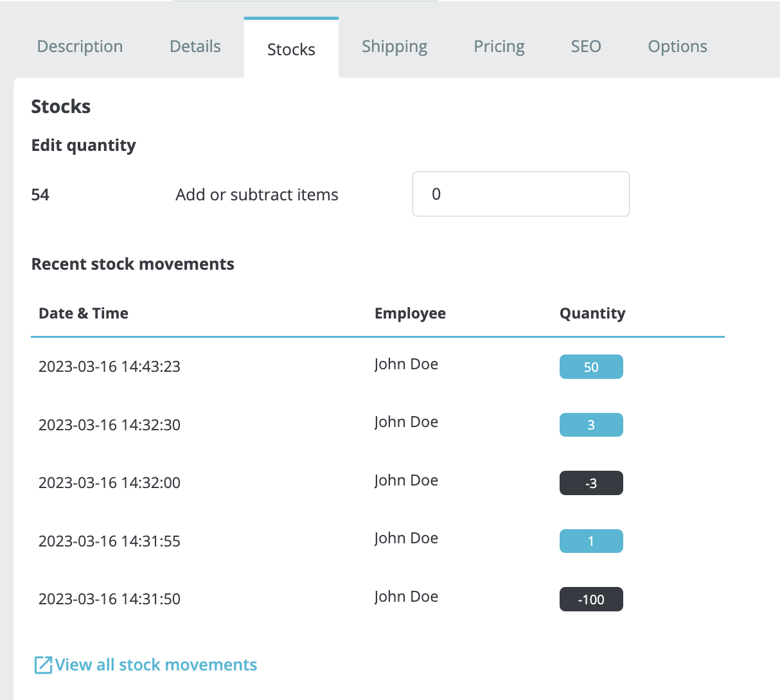Click the Date & Time column header

coord(84,313)
